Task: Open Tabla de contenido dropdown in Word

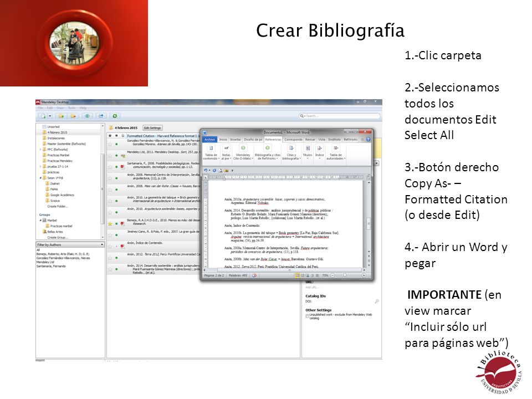Action: click(x=211, y=153)
